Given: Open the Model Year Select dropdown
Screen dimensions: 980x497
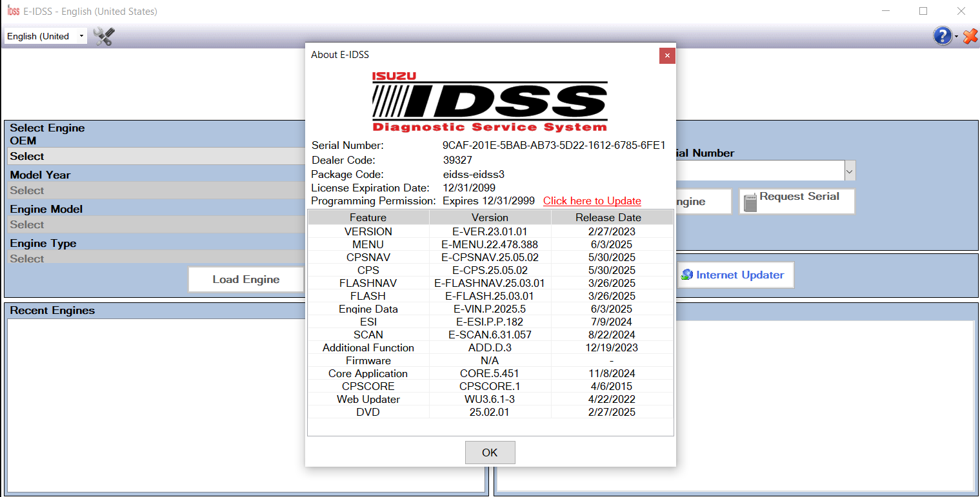Looking at the screenshot, I should click(x=156, y=190).
